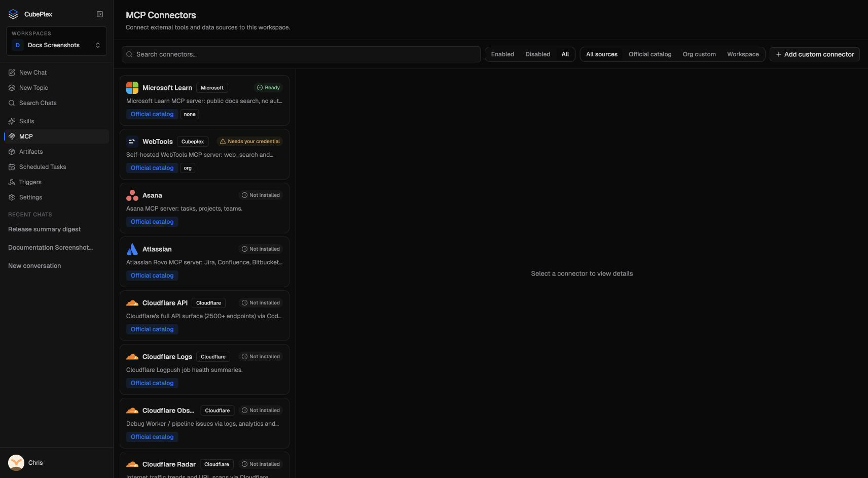The height and width of the screenshot is (478, 868).
Task: Click Add custom connector button
Action: coord(815,54)
